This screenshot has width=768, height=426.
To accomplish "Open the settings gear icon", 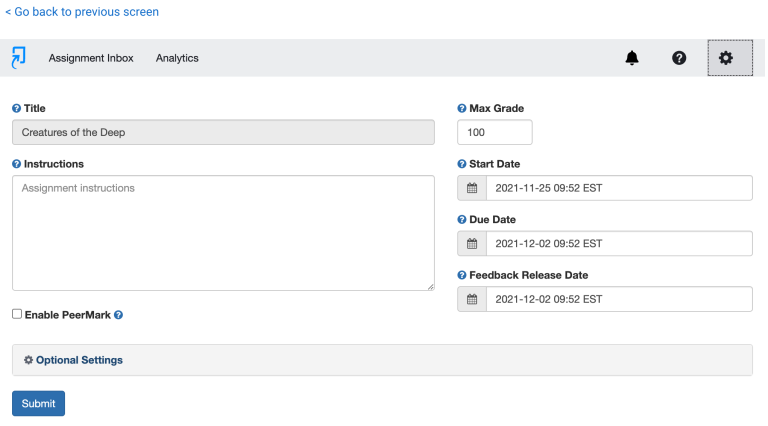I will [730, 58].
